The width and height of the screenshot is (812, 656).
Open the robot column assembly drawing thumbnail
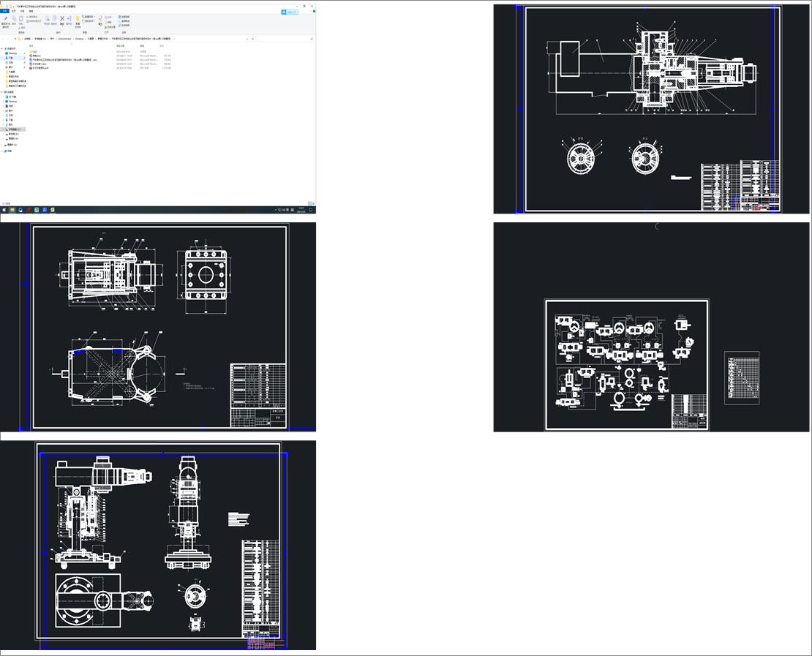[x=158, y=545]
